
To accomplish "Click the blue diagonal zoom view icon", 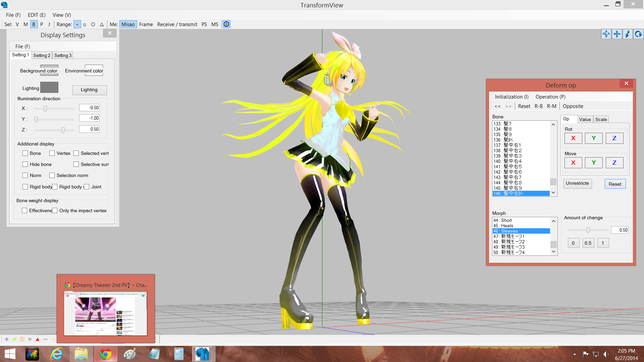I will (x=628, y=34).
